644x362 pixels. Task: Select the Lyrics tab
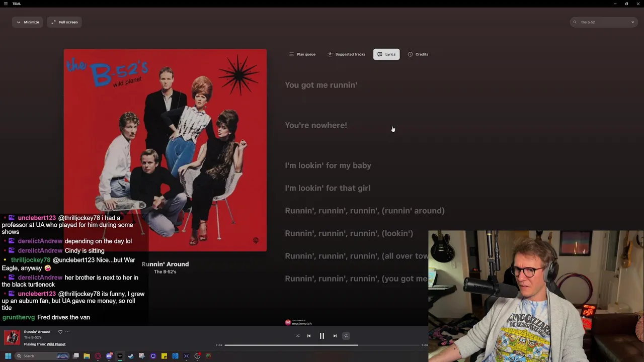coord(386,54)
